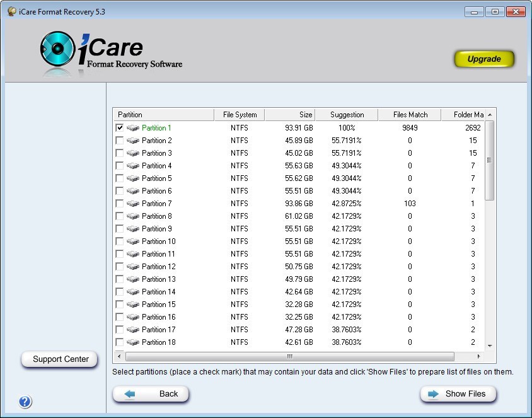This screenshot has height=418, width=532.
Task: Select the 93.86 GB size cell
Action: coord(299,204)
